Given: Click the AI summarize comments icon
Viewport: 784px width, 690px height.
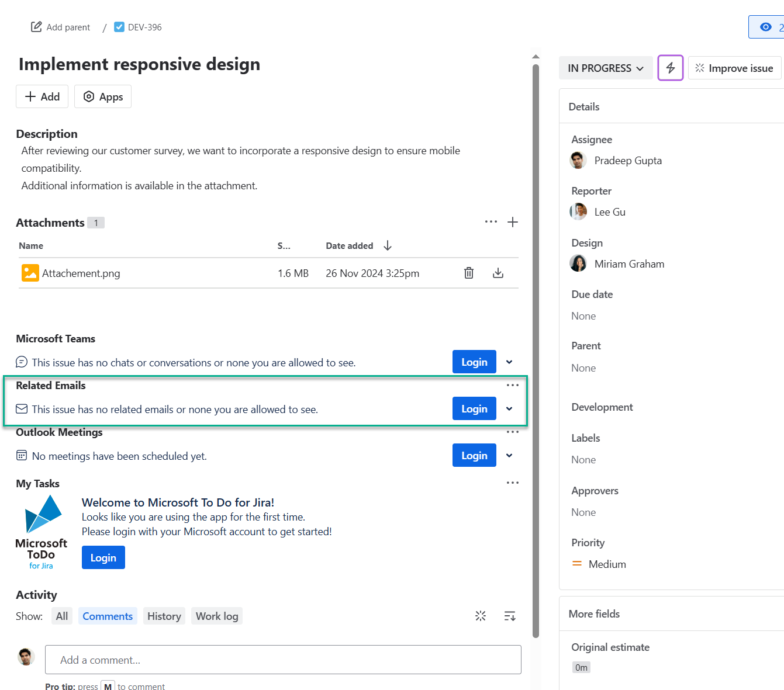Looking at the screenshot, I should (x=481, y=616).
